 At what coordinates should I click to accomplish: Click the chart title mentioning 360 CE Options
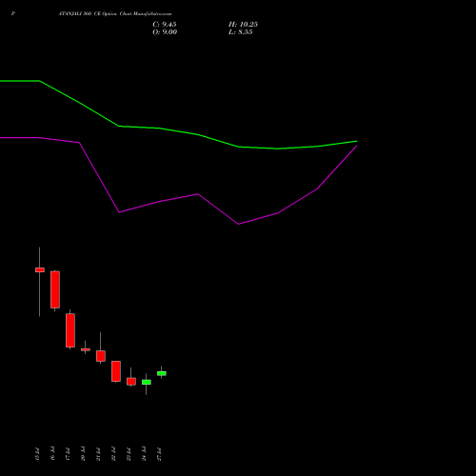pos(115,14)
